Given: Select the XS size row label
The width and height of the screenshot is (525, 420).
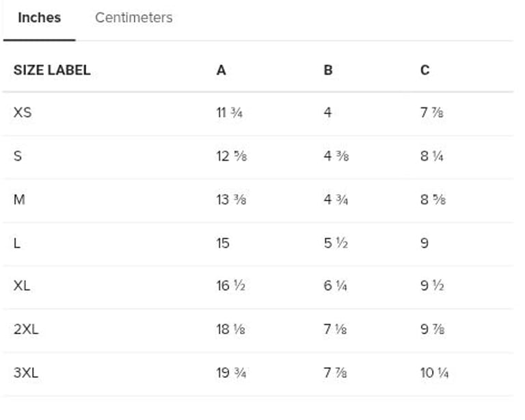Looking at the screenshot, I should coord(23,112).
